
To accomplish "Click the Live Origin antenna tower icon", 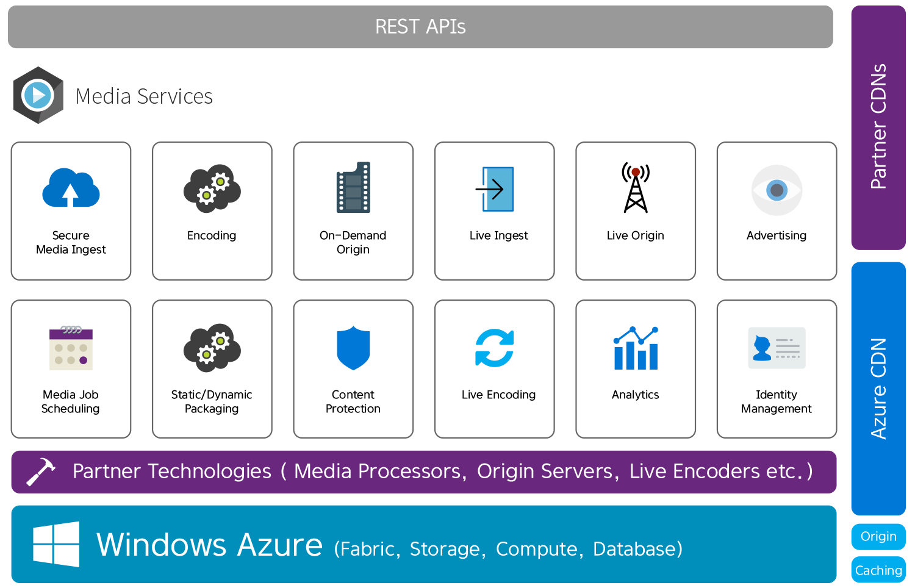I will tap(636, 188).
